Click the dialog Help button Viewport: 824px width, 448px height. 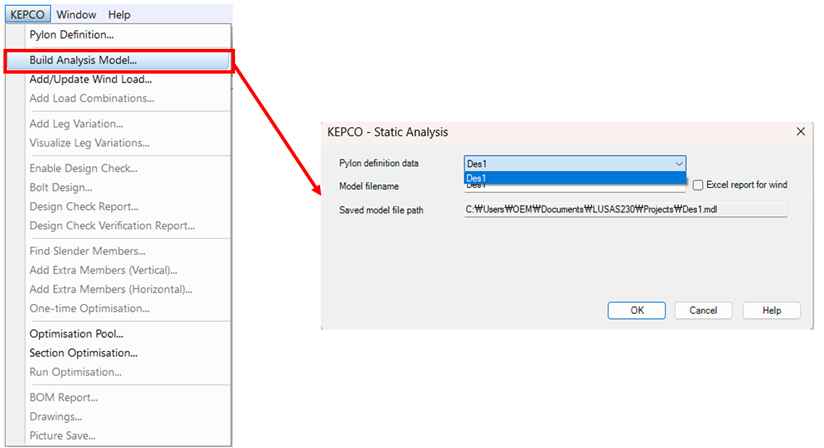pyautogui.click(x=771, y=311)
